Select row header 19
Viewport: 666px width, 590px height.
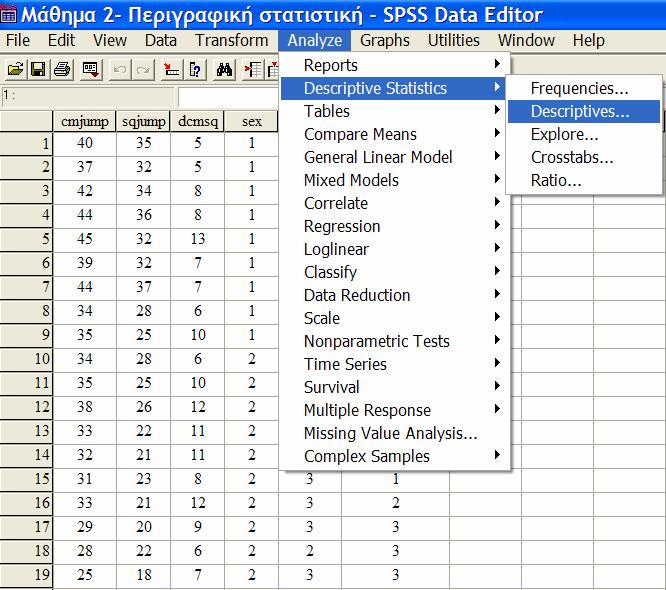click(x=26, y=575)
